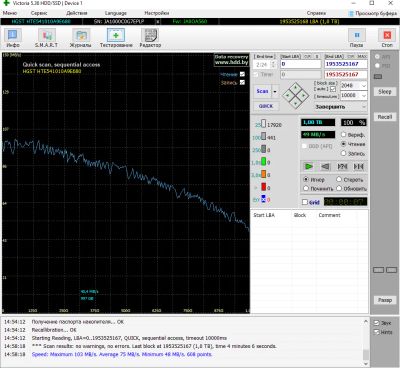This screenshot has height=368, width=400.
Task: Click the Sleep button
Action: coord(385,91)
